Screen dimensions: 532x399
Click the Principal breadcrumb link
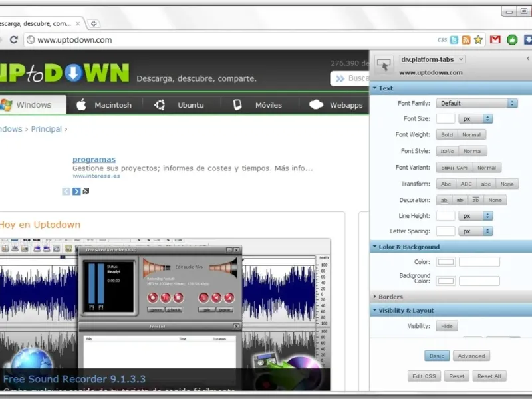click(x=47, y=129)
